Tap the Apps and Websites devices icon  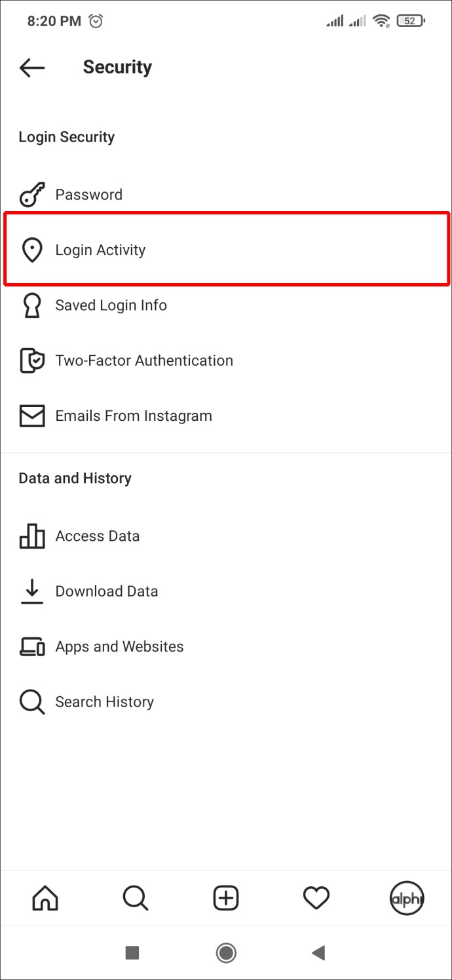[32, 646]
